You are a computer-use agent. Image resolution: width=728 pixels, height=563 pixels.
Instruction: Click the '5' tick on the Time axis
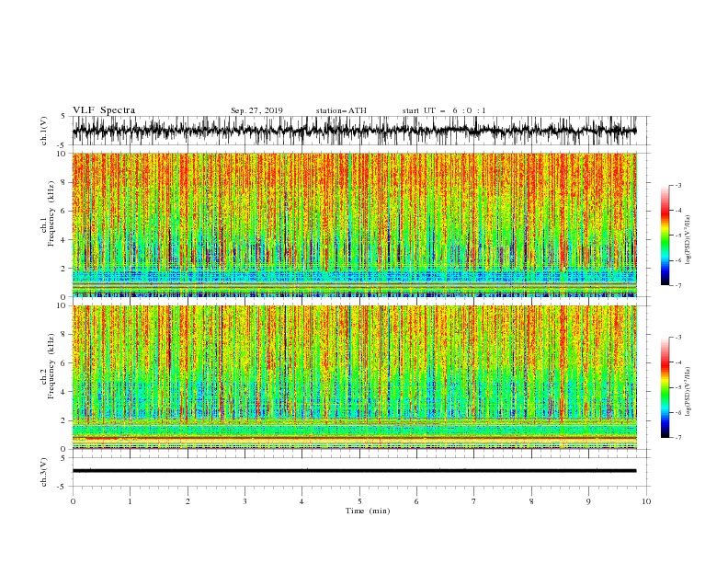(x=359, y=501)
